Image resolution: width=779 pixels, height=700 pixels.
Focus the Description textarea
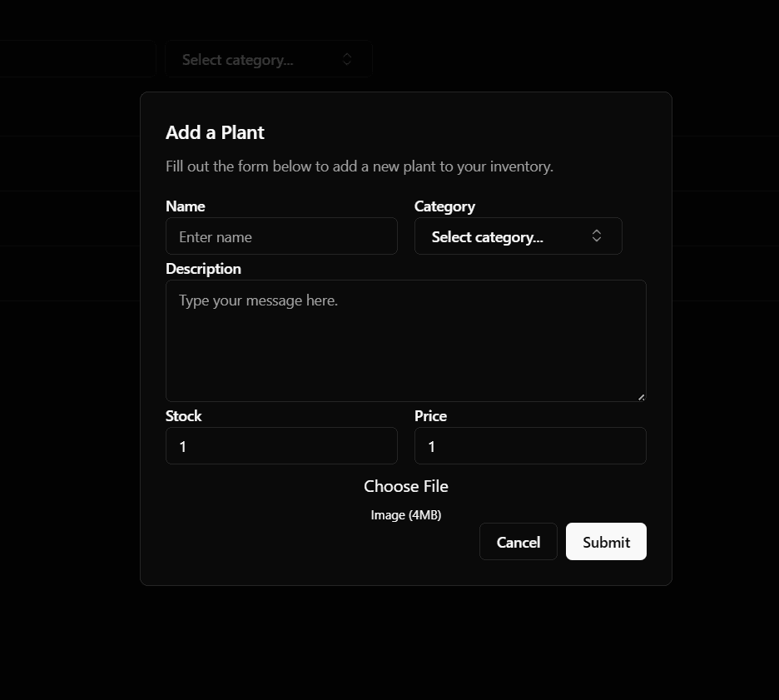tap(405, 340)
